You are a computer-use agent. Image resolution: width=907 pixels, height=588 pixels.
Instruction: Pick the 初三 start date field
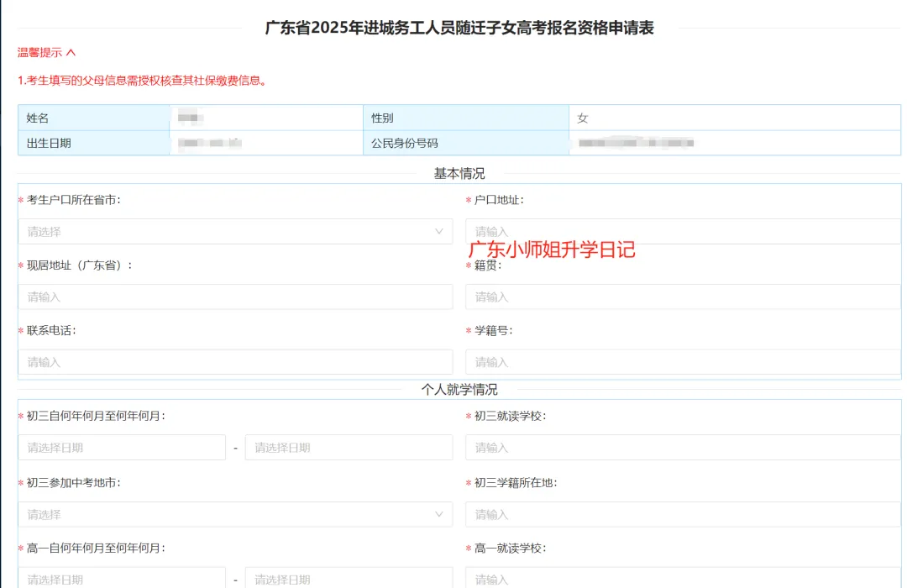click(x=122, y=448)
